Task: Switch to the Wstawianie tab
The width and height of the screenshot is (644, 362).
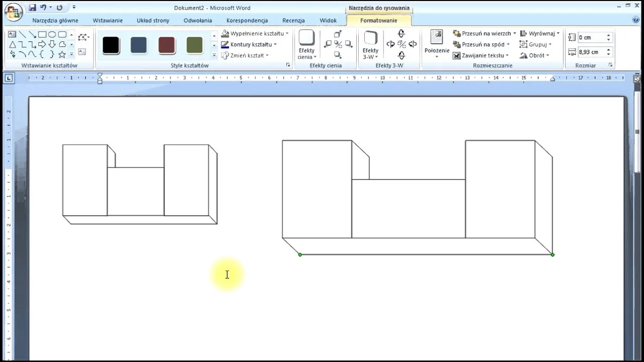Action: (108, 21)
